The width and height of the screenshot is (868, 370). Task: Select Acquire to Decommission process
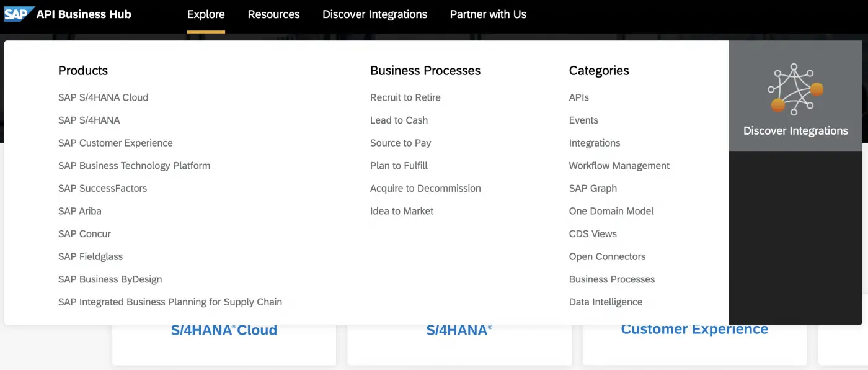click(425, 189)
